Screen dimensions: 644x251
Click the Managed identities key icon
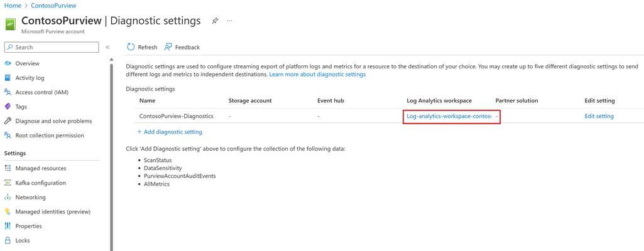click(8, 211)
